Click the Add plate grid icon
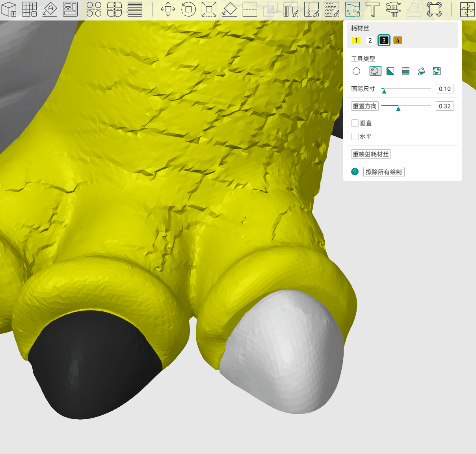The width and height of the screenshot is (476, 454). click(30, 9)
